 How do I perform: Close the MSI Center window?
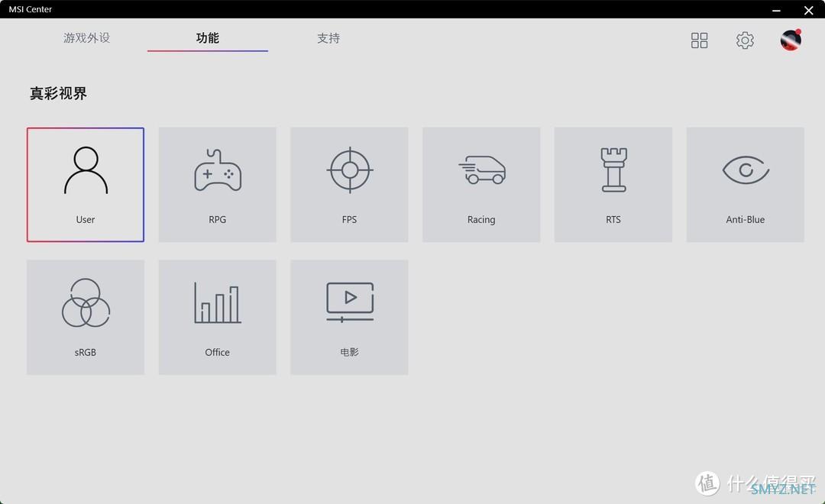[809, 10]
